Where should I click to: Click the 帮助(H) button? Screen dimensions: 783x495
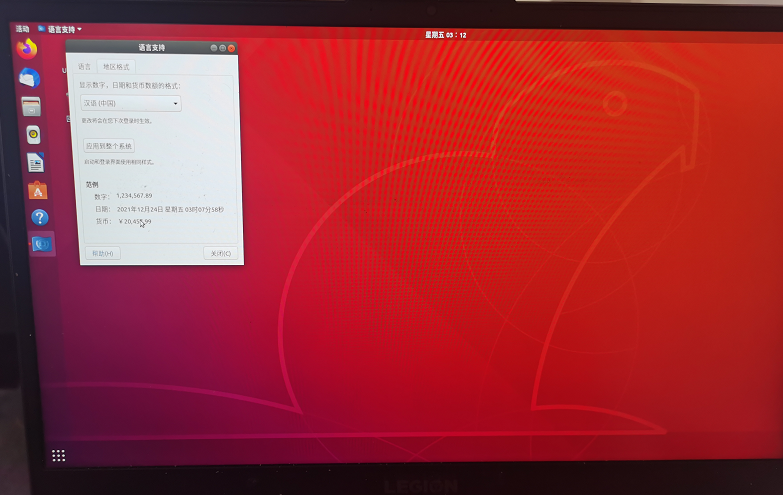coord(103,253)
